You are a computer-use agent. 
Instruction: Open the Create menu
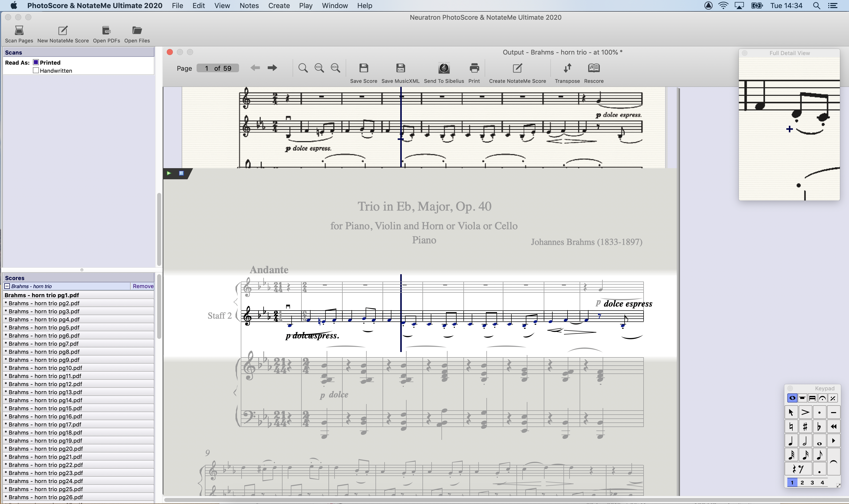(279, 6)
